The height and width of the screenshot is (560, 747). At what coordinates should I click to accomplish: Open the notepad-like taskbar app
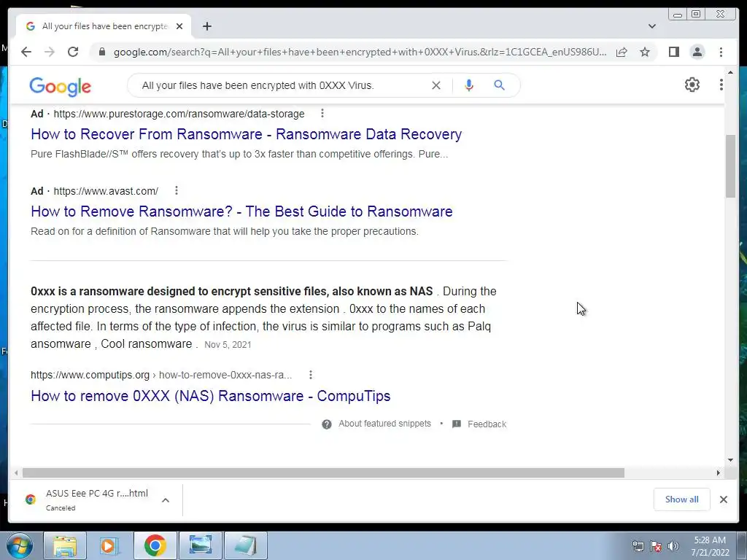245,545
